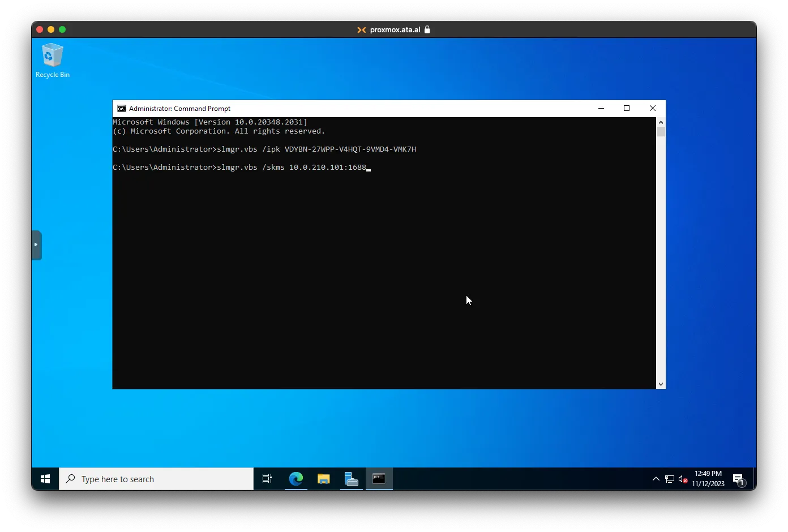Click the Microsoft Corporation copyright line
The width and height of the screenshot is (788, 532).
coord(219,131)
